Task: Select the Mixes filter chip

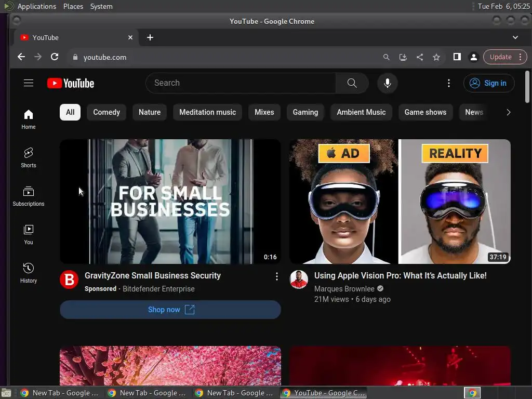Action: click(x=264, y=112)
